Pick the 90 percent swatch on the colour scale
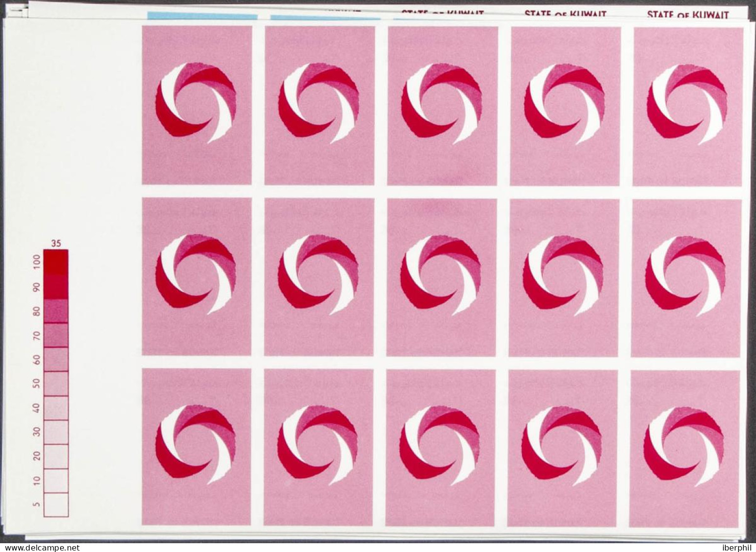The image size is (756, 552). pyautogui.click(x=56, y=286)
